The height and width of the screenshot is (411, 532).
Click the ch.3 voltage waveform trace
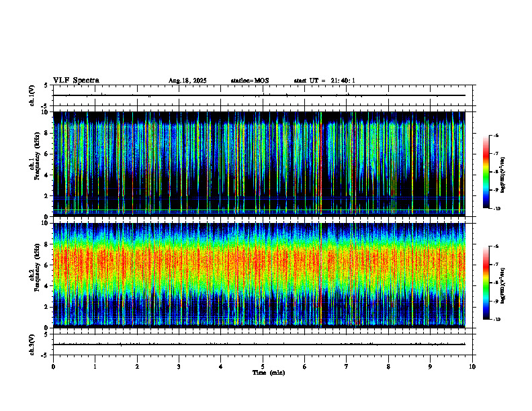(x=259, y=345)
